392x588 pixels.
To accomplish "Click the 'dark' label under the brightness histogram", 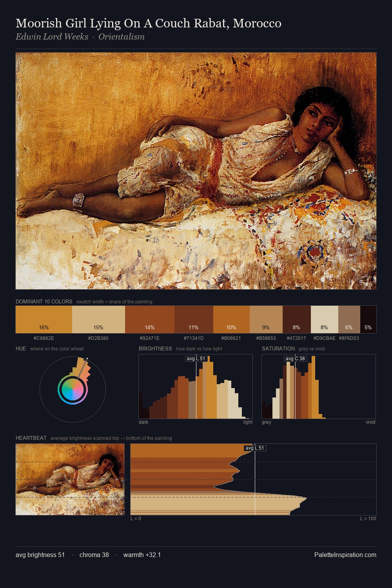I will (143, 422).
